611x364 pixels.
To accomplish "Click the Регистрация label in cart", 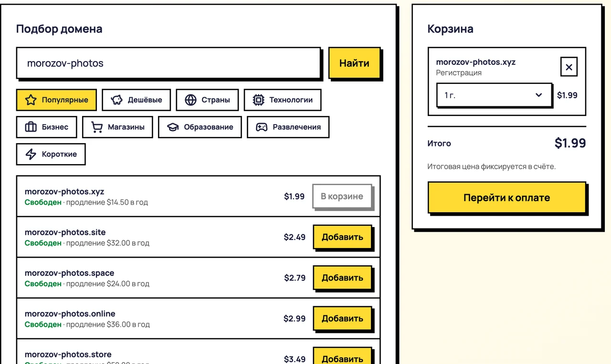I will [x=459, y=73].
